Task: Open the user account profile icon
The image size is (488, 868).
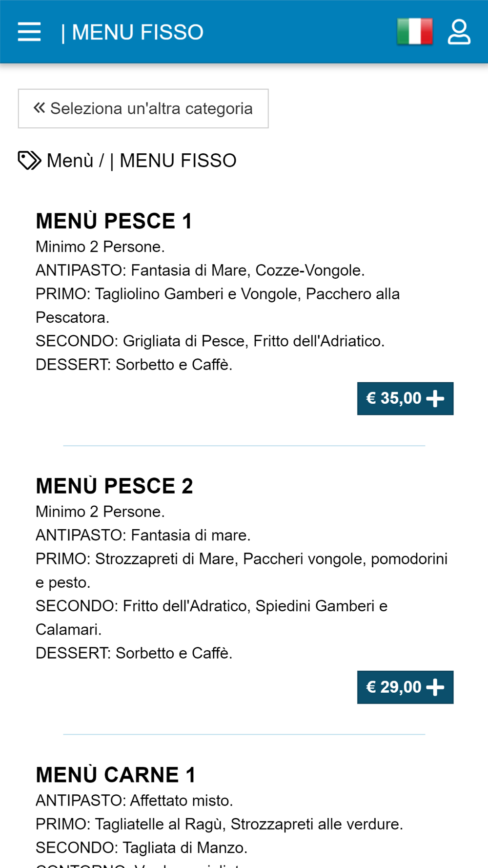Action: pos(459,32)
